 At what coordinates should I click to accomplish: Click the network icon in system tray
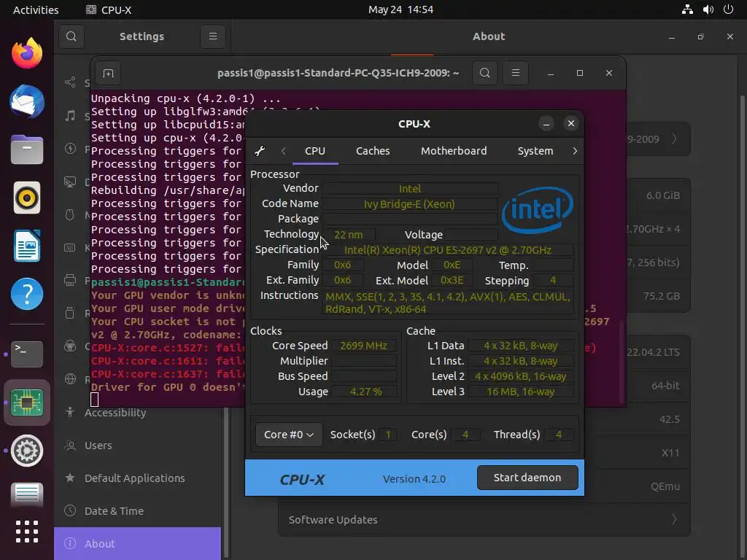click(687, 9)
